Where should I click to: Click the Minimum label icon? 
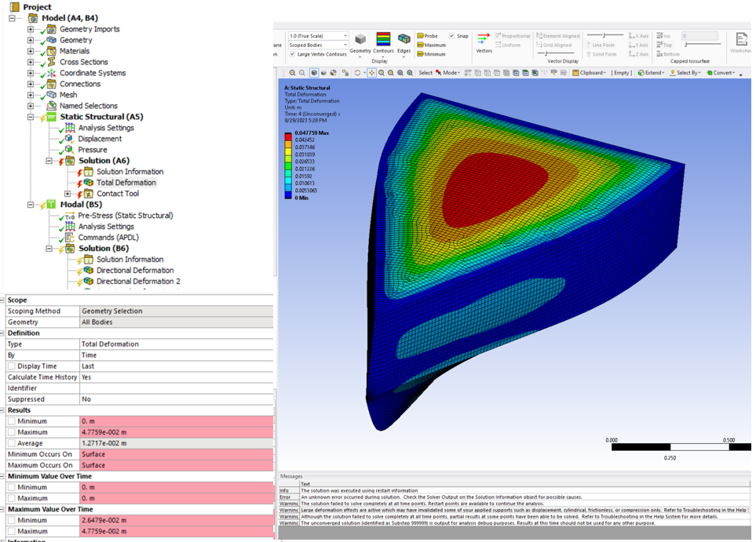coord(421,54)
